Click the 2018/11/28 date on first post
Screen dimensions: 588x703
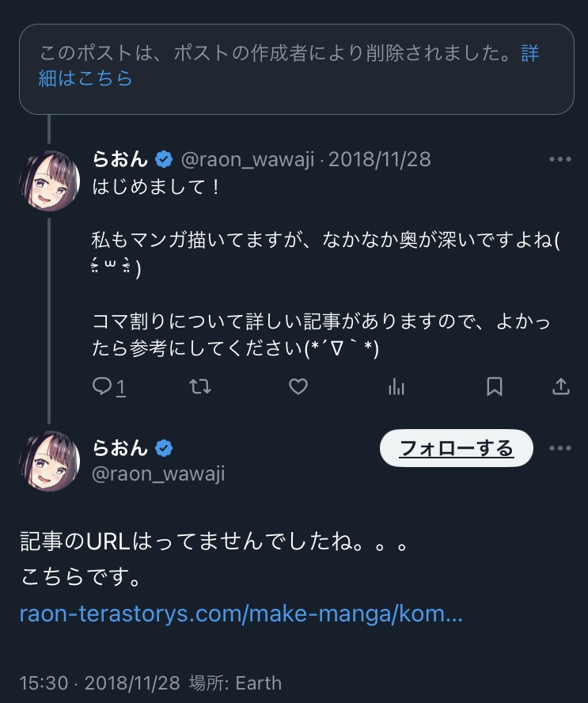click(x=379, y=159)
